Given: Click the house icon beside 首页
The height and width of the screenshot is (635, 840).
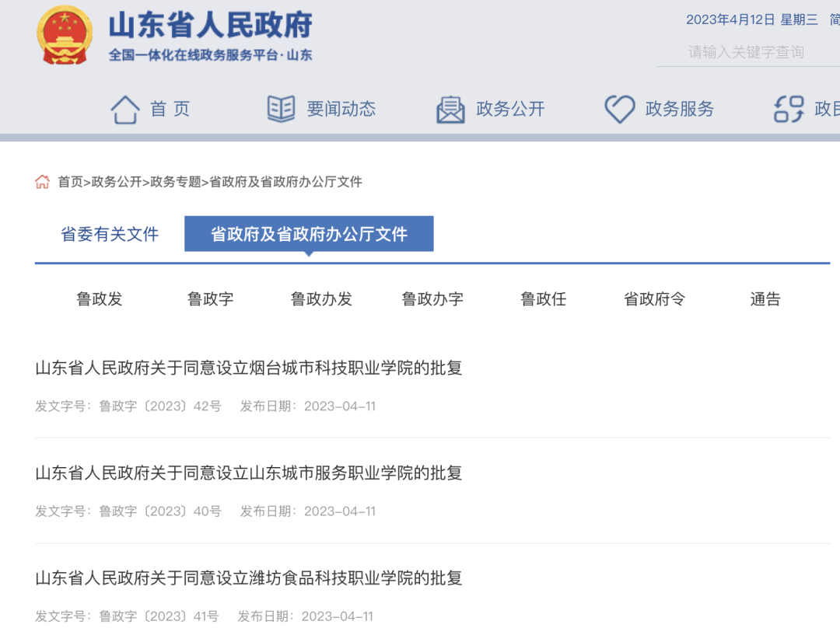Looking at the screenshot, I should tap(125, 110).
